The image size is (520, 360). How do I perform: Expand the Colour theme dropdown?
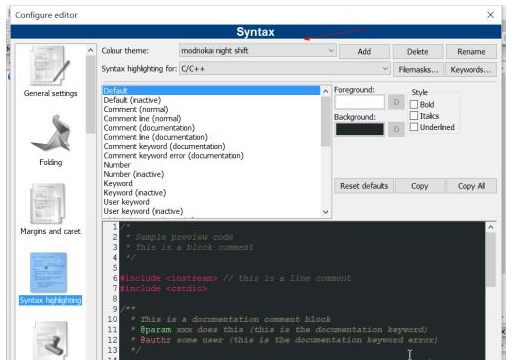click(x=257, y=51)
